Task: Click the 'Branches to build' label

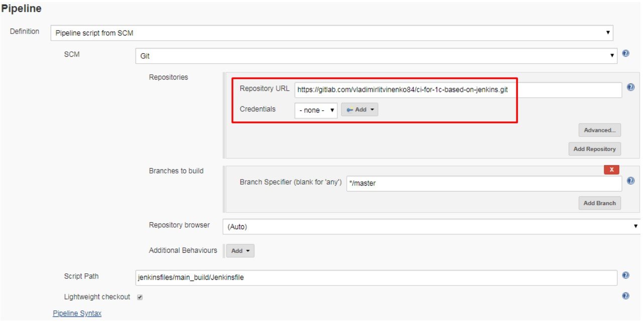Action: point(176,171)
